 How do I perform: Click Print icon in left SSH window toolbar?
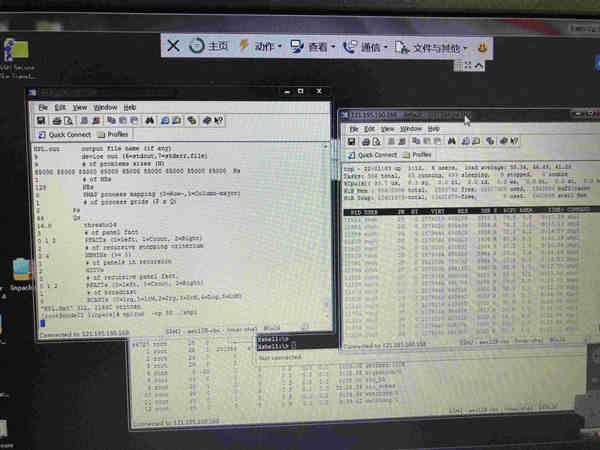pyautogui.click(x=57, y=121)
